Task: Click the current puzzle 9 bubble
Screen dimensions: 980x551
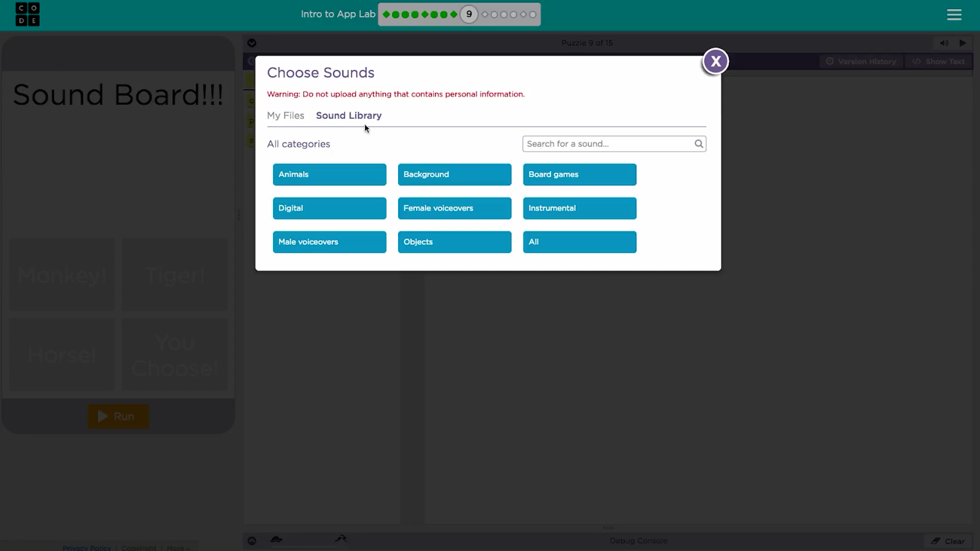Action: 469,14
